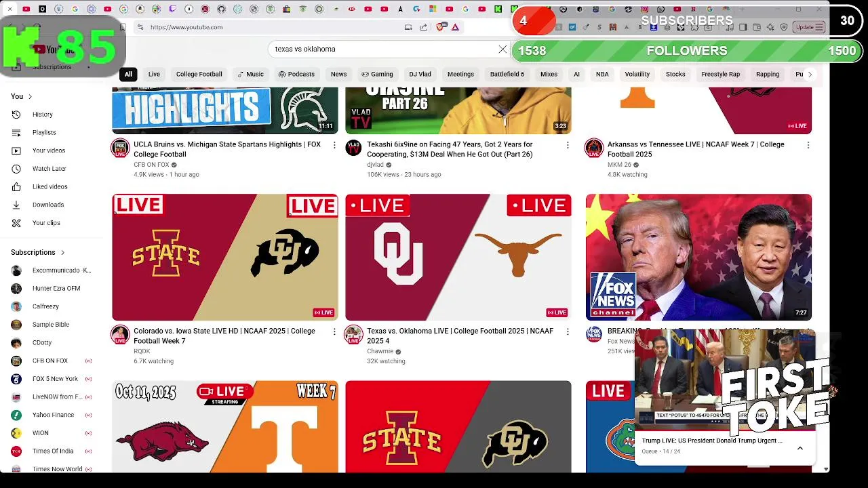Click the bookmark icon left of address bar
The width and height of the screenshot is (868, 488).
pyautogui.click(x=123, y=27)
